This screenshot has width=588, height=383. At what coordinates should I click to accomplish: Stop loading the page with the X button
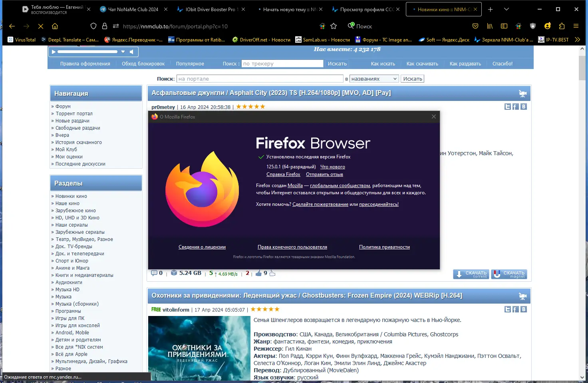(x=41, y=26)
